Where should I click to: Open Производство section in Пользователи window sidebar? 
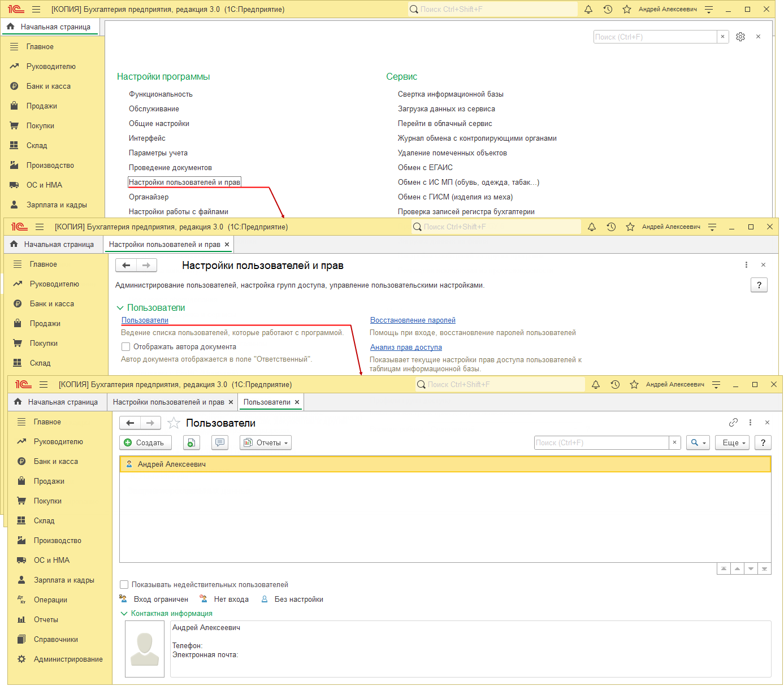(58, 541)
